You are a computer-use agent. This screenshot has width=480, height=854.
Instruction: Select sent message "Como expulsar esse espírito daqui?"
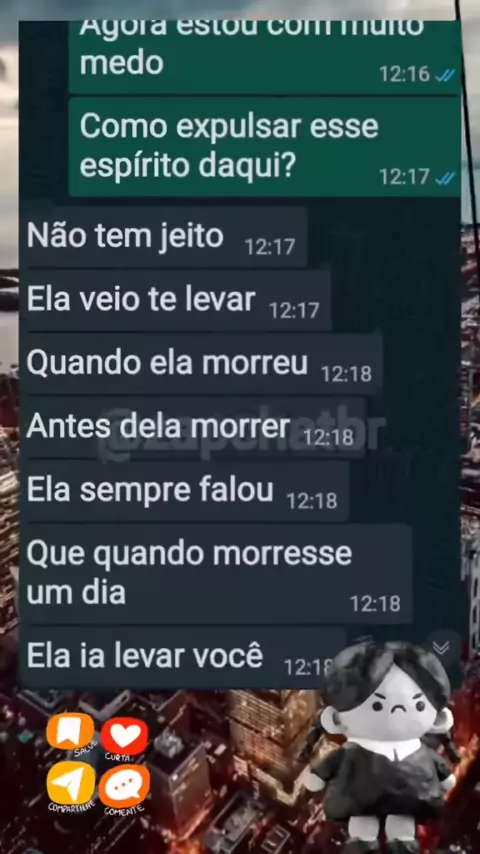click(x=265, y=147)
